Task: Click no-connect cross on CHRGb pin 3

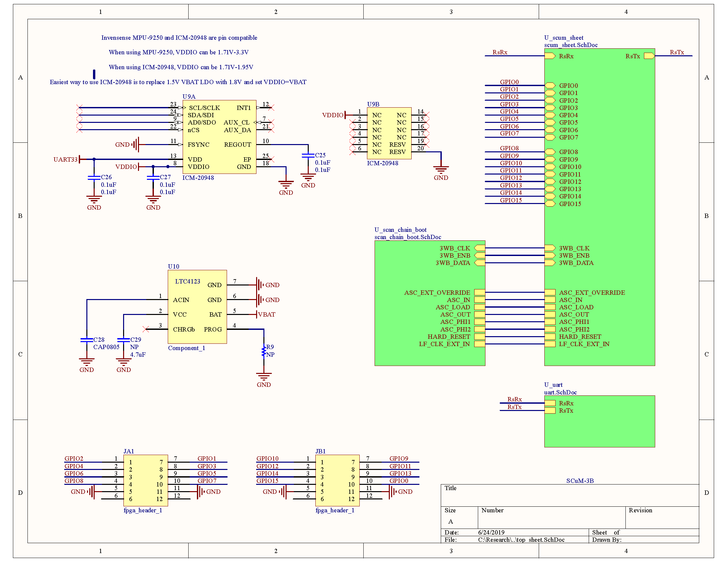Action: (x=146, y=329)
